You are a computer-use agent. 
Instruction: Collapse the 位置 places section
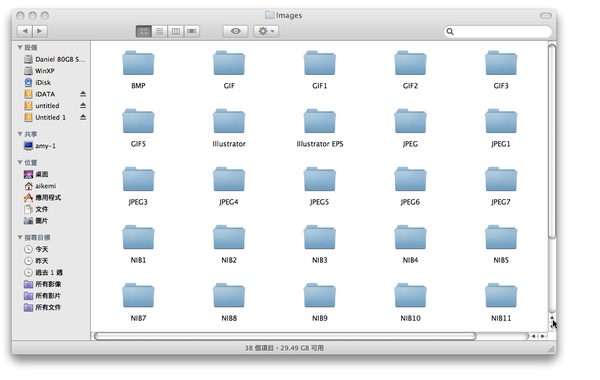20,162
